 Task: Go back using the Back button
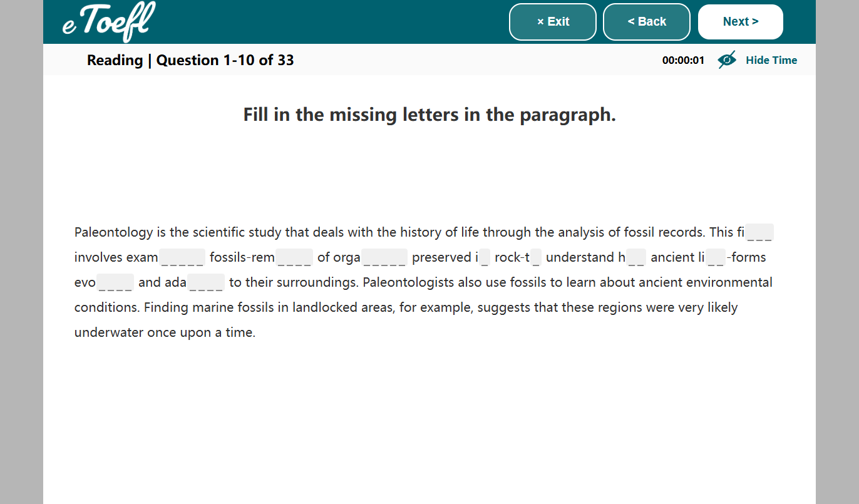click(x=646, y=21)
